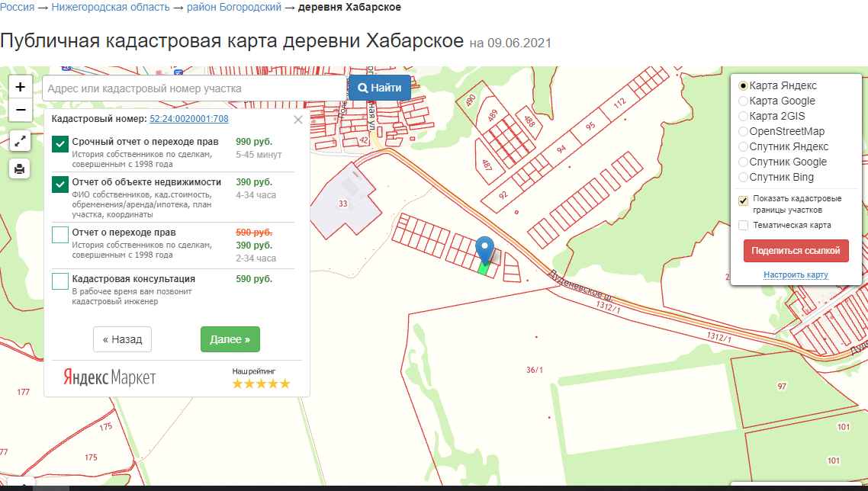This screenshot has height=491, width=868.
Task: Open Настроить карту link
Action: pos(796,274)
